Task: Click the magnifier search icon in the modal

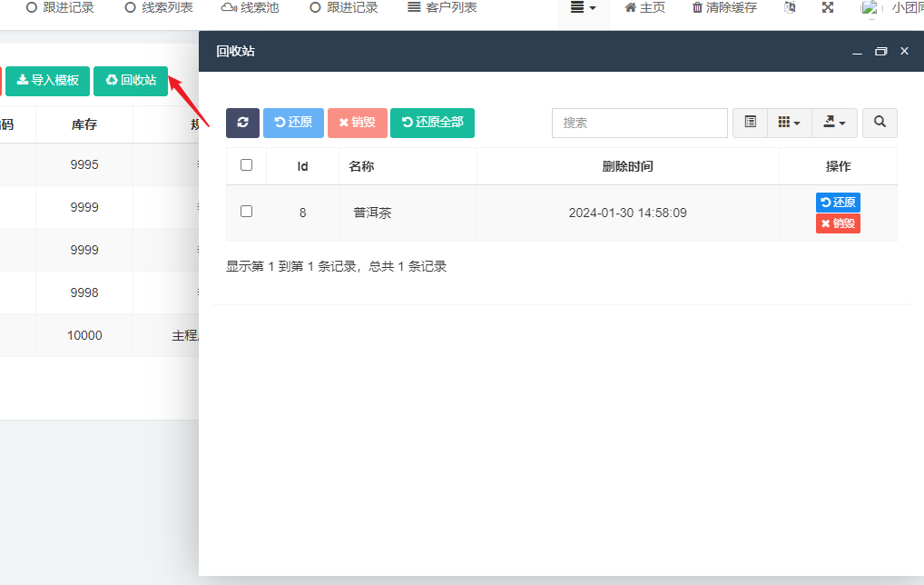Action: click(x=879, y=123)
